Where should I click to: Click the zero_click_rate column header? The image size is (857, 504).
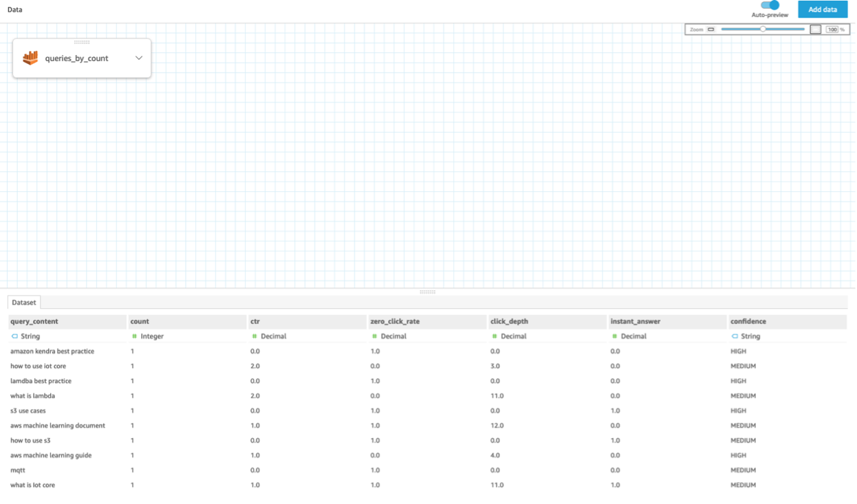click(x=428, y=321)
